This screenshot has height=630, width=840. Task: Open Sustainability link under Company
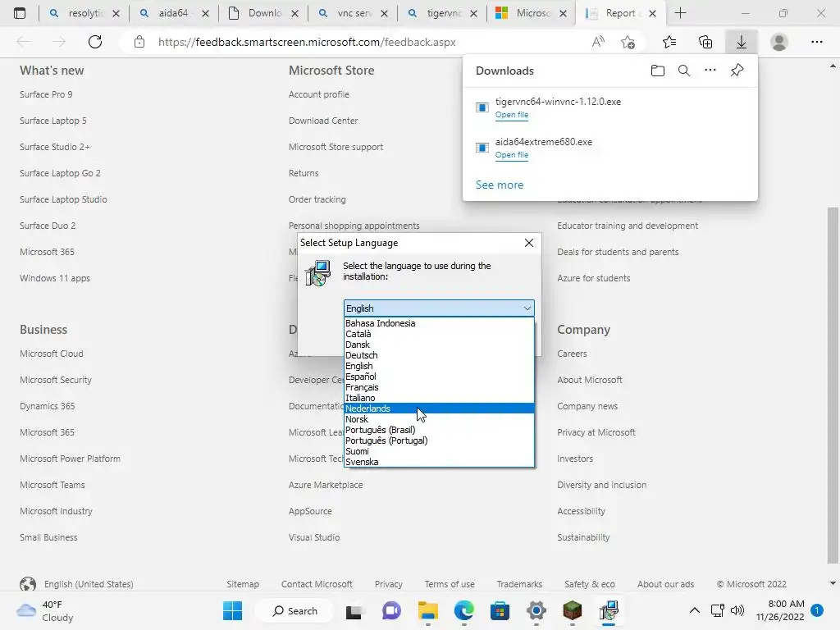point(583,537)
